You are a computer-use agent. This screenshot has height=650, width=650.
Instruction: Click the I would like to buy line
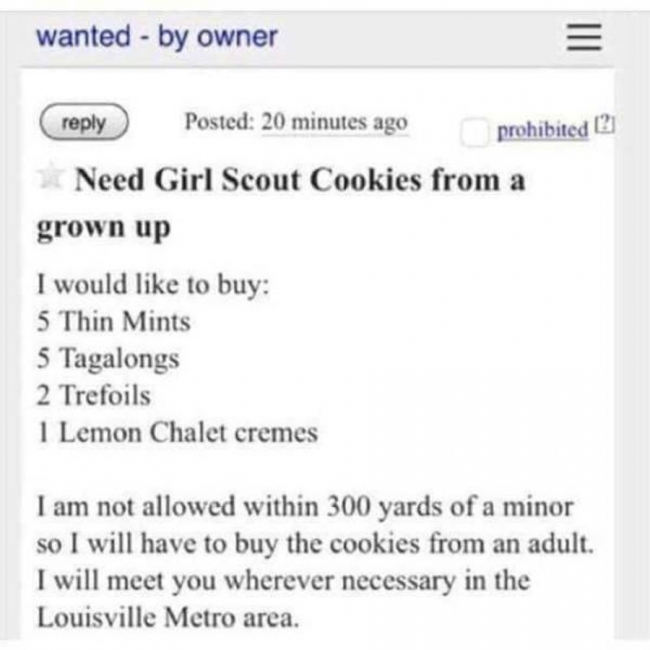[x=153, y=285]
